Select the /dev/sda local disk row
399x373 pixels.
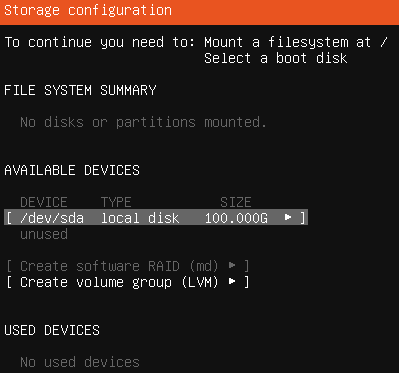tap(156, 218)
